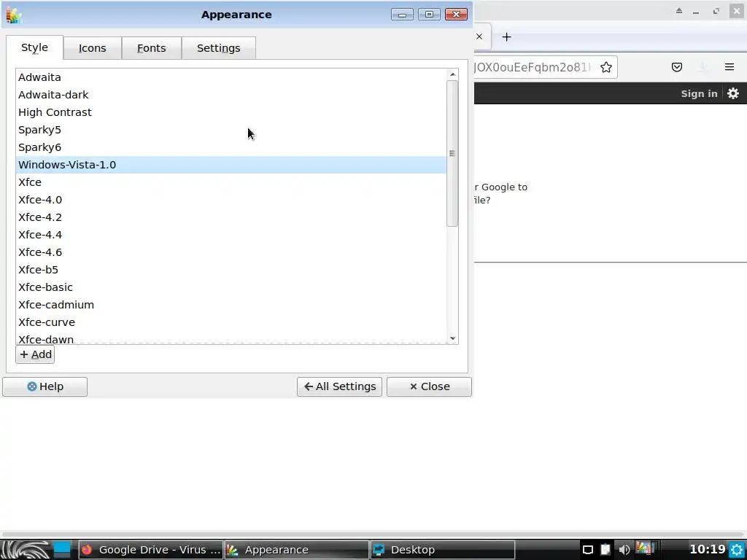Click the display tray icon
747x560 pixels.
pos(588,550)
